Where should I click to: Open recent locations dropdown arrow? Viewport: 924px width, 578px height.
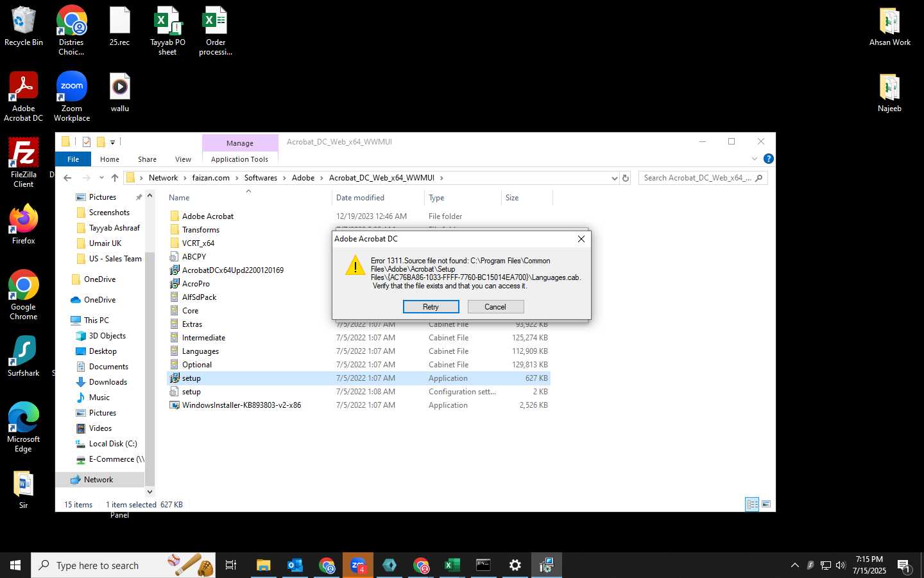[101, 178]
